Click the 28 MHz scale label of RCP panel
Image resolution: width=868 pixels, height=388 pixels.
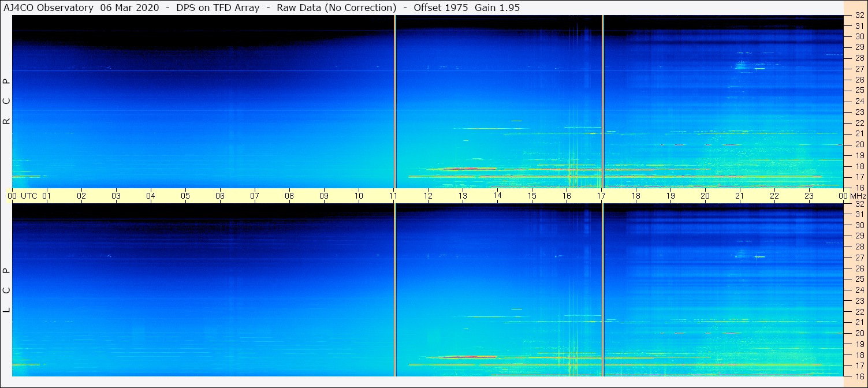point(859,58)
